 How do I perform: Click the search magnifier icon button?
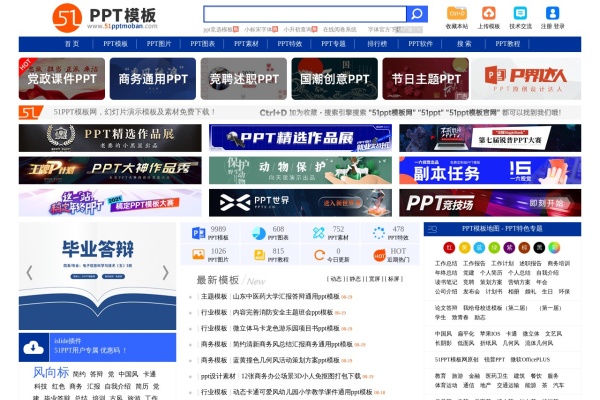[x=417, y=14]
